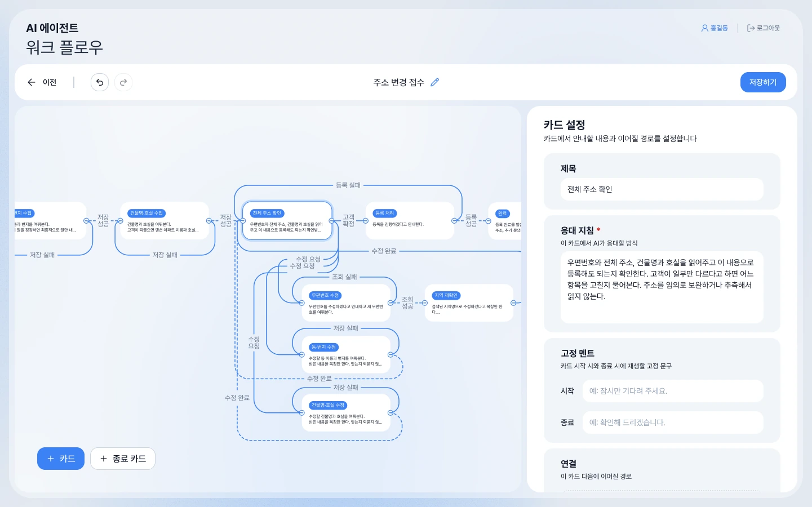Open the 홍길동 user profile

pyautogui.click(x=715, y=28)
